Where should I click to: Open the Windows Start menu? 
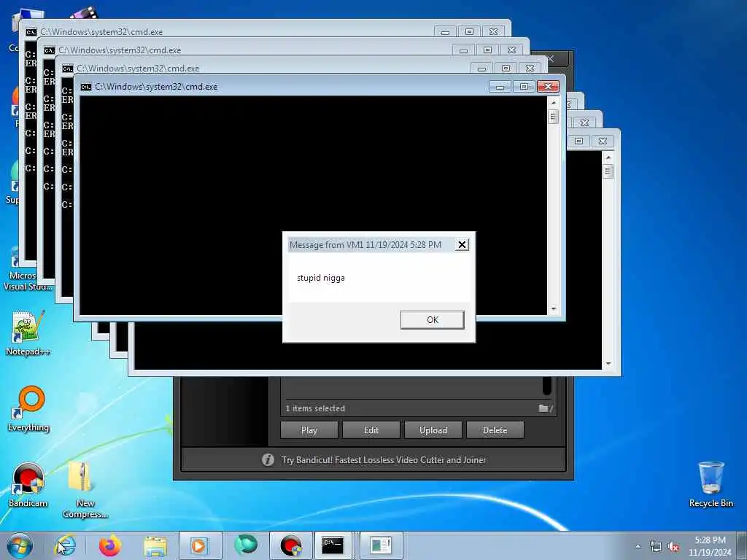(20, 545)
